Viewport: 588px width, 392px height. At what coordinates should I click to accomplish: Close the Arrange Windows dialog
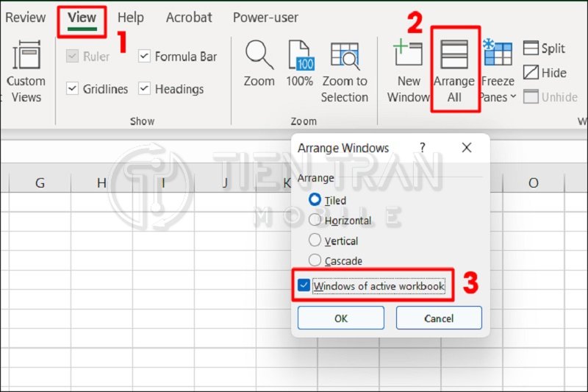pyautogui.click(x=467, y=147)
